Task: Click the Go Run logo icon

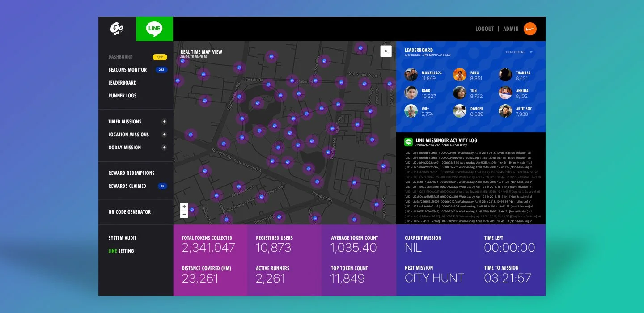Action: pos(117,29)
